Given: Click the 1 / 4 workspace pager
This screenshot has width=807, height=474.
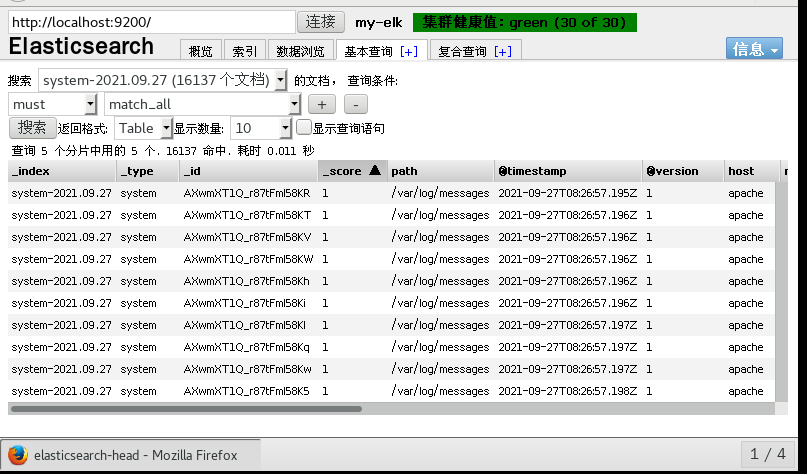Looking at the screenshot, I should click(768, 454).
